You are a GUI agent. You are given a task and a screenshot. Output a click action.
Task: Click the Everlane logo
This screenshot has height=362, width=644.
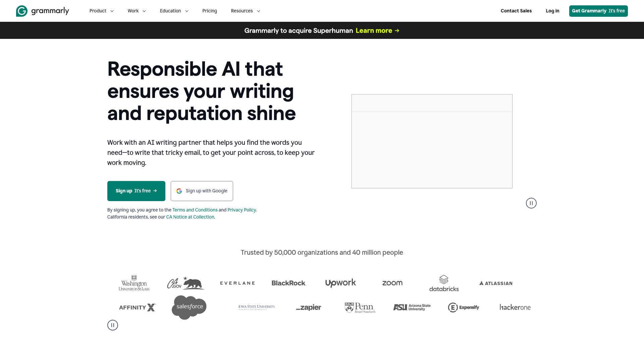[x=237, y=283]
